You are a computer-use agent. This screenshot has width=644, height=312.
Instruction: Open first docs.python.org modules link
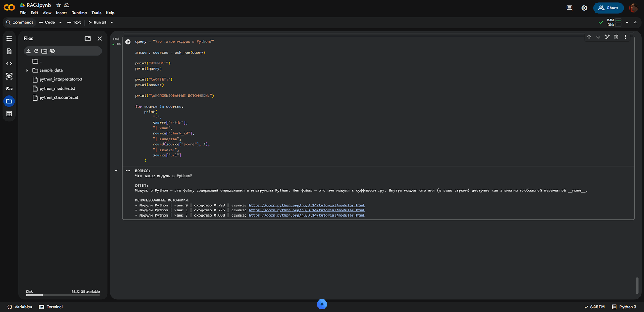coord(307,205)
